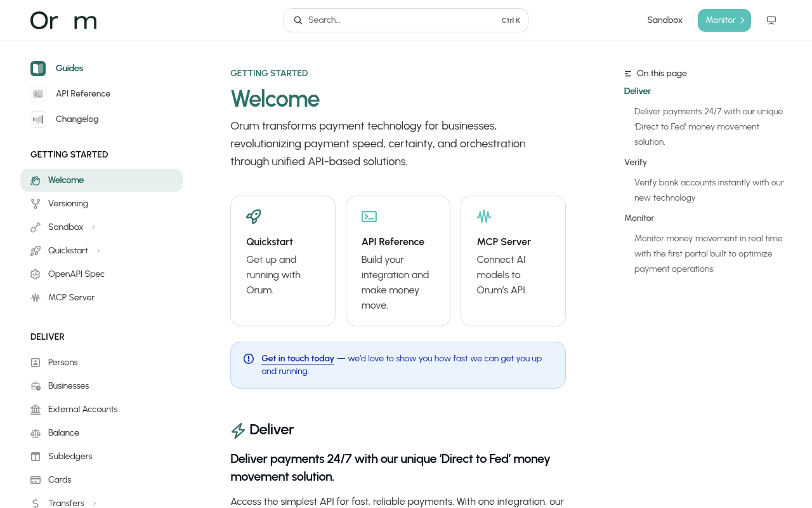Screen dimensions: 812x508
Task: Expand the Sandbox sidebar section chevron
Action: [x=93, y=227]
